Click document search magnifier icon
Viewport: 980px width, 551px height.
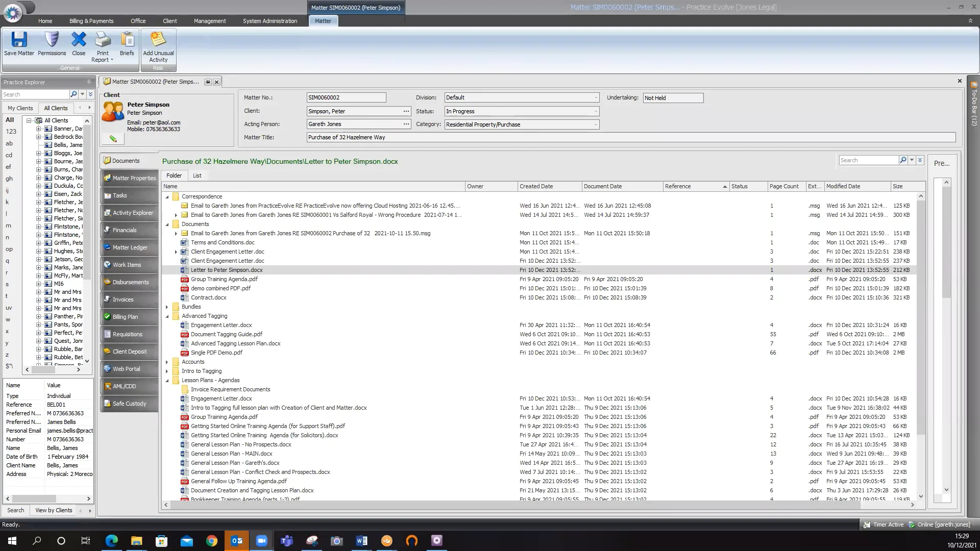[x=903, y=160]
